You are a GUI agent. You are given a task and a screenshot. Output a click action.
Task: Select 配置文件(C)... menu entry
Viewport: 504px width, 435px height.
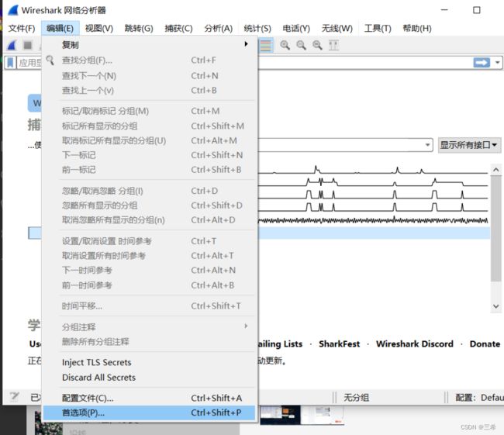tap(150, 398)
